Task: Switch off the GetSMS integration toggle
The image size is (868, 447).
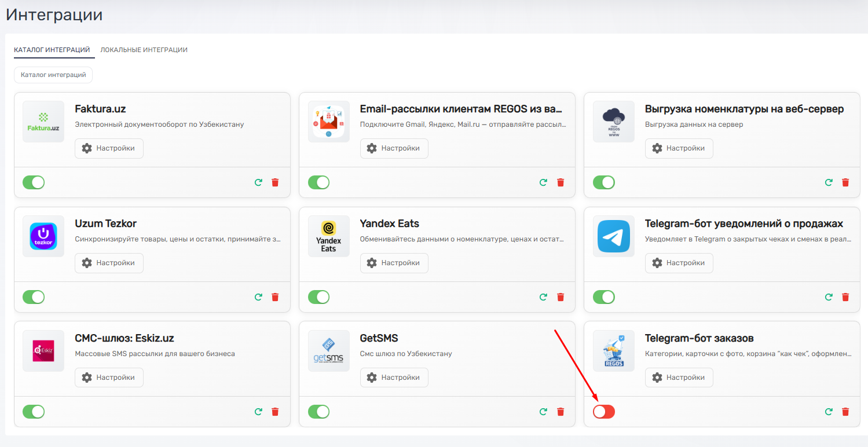Action: pos(318,412)
